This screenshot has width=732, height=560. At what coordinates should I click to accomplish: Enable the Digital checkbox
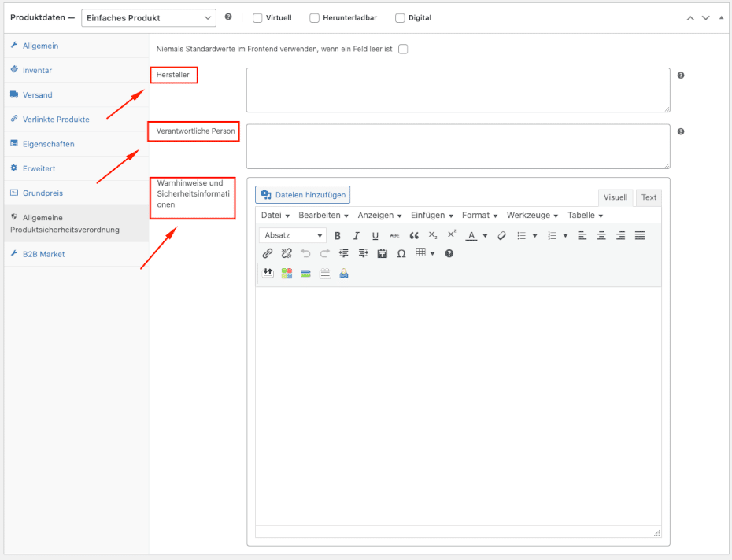click(400, 18)
